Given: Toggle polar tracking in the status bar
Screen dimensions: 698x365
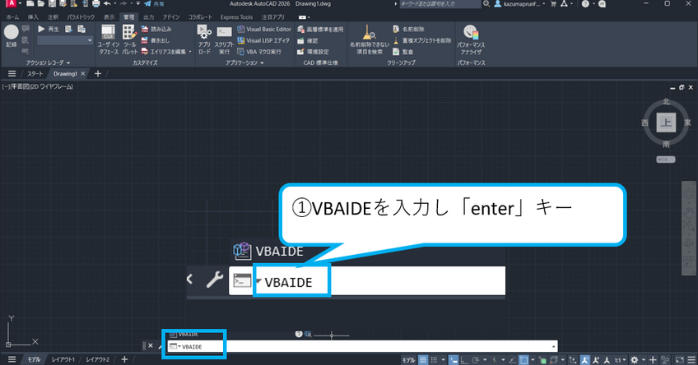Looking at the screenshot, I should 475,360.
